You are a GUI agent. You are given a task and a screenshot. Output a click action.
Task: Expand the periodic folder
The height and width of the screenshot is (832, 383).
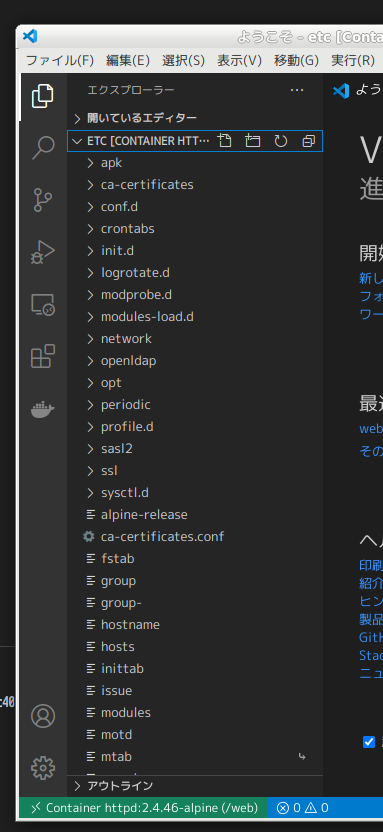pos(195,405)
